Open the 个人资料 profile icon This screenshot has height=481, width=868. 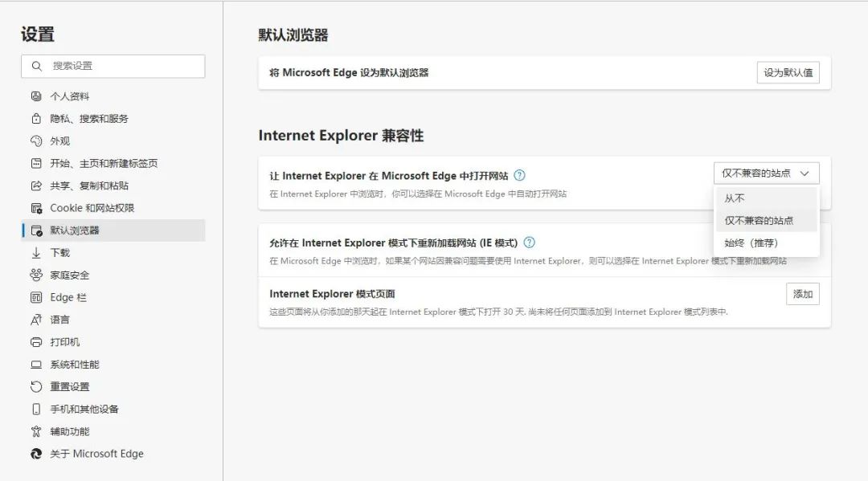click(x=36, y=96)
